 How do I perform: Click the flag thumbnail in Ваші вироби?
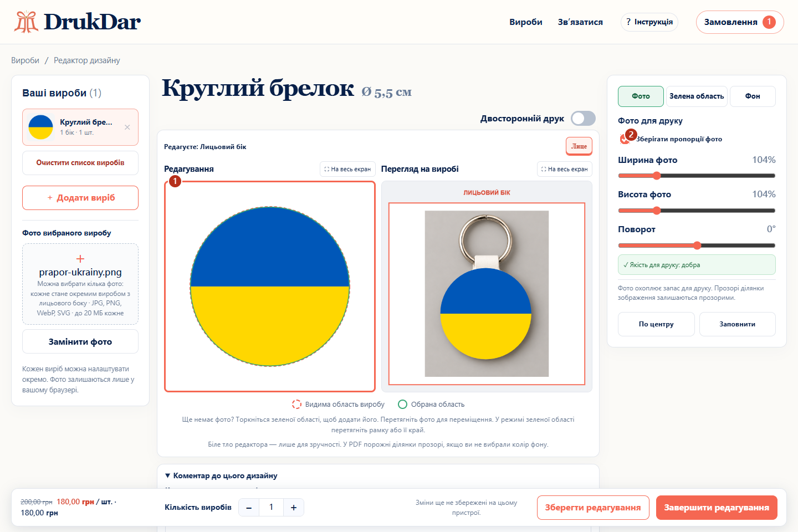[40, 127]
